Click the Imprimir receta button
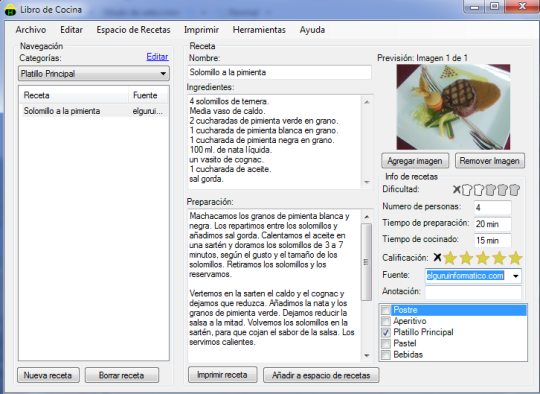This screenshot has height=394, width=540. 222,374
